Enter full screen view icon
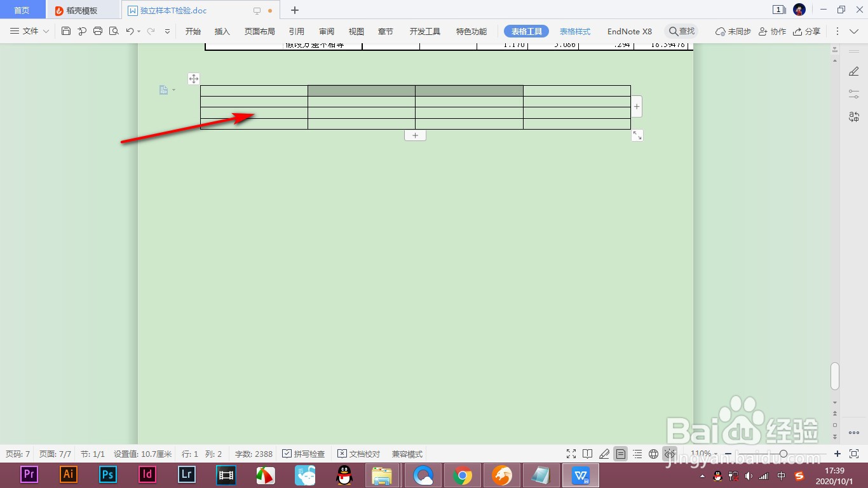 tap(571, 454)
